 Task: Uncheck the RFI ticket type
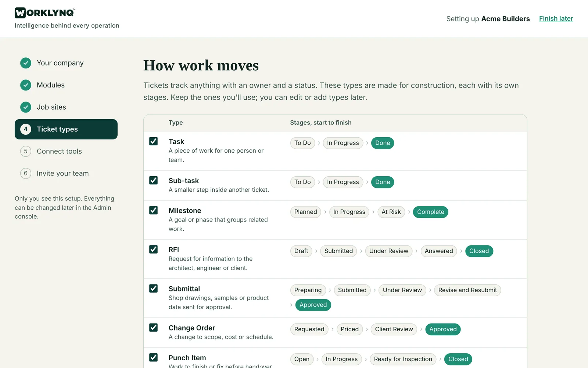click(154, 249)
